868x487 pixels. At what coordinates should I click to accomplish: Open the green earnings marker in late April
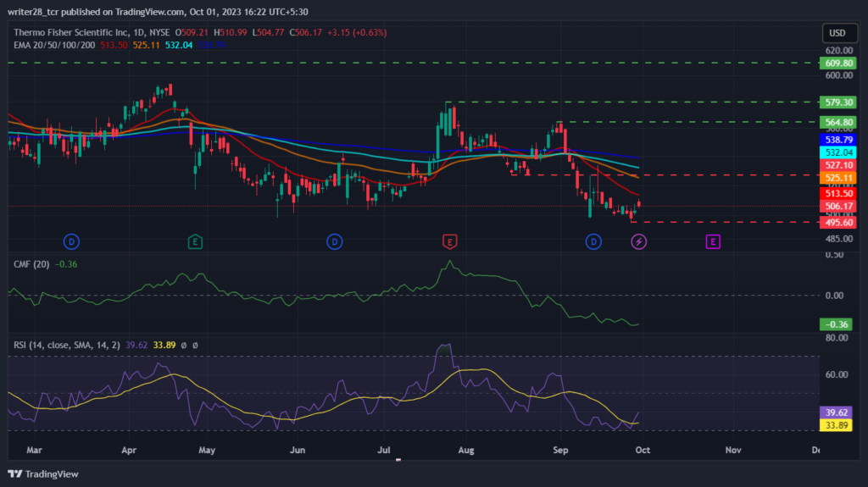click(195, 242)
